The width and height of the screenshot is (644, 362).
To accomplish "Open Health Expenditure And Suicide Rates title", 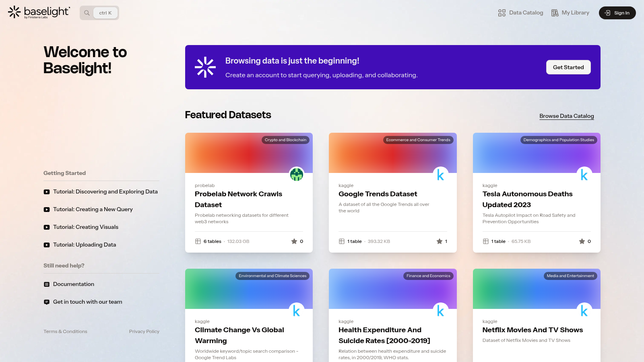I will [384, 335].
